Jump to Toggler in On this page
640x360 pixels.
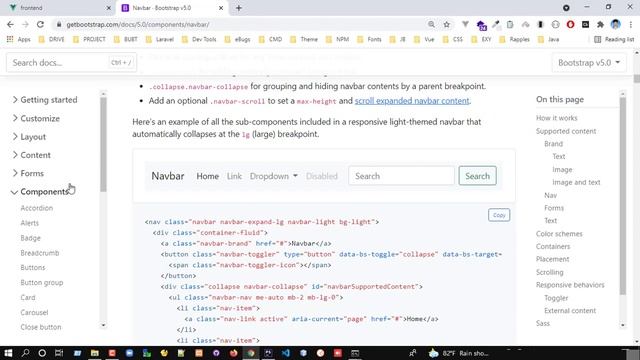tap(556, 298)
